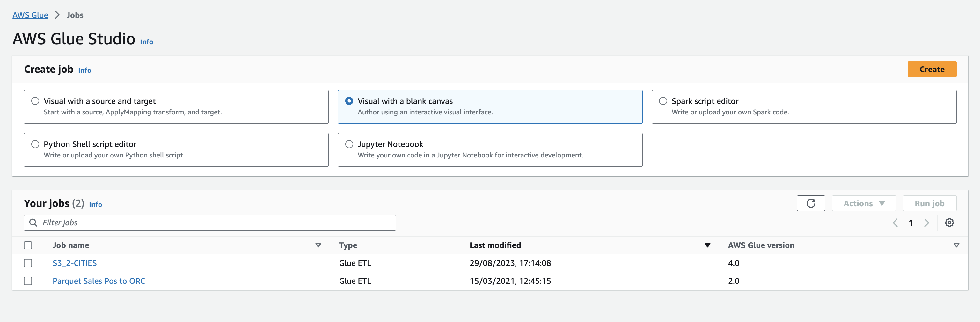Check the Parquet Sales Pos to ORC checkbox
The height and width of the screenshot is (322, 980).
click(x=28, y=281)
